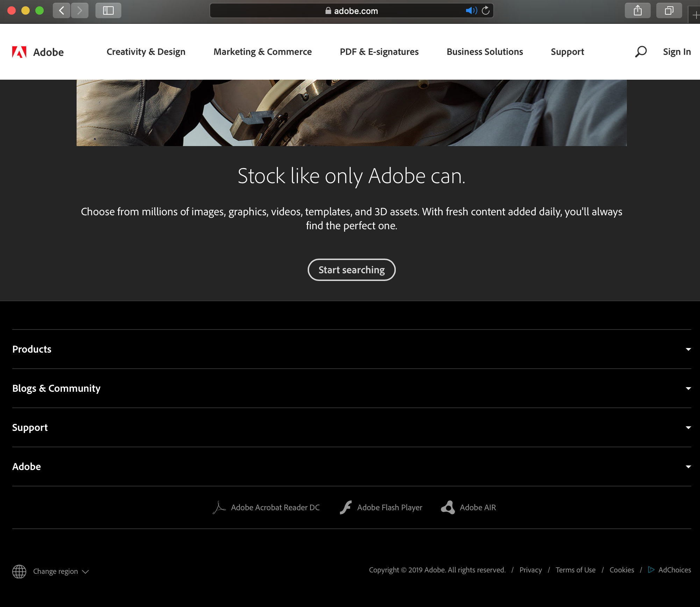Open the Terms of Use link
Screen dimensions: 700x607
tap(576, 570)
